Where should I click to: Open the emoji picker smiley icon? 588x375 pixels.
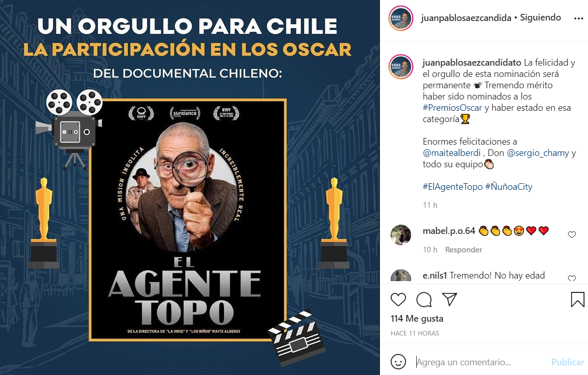[x=398, y=362]
